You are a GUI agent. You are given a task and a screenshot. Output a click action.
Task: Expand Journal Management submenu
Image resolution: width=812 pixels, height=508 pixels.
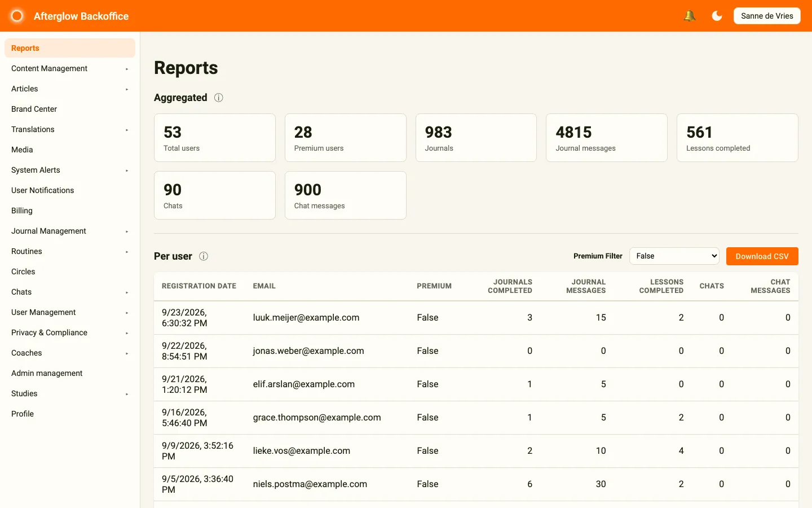70,231
